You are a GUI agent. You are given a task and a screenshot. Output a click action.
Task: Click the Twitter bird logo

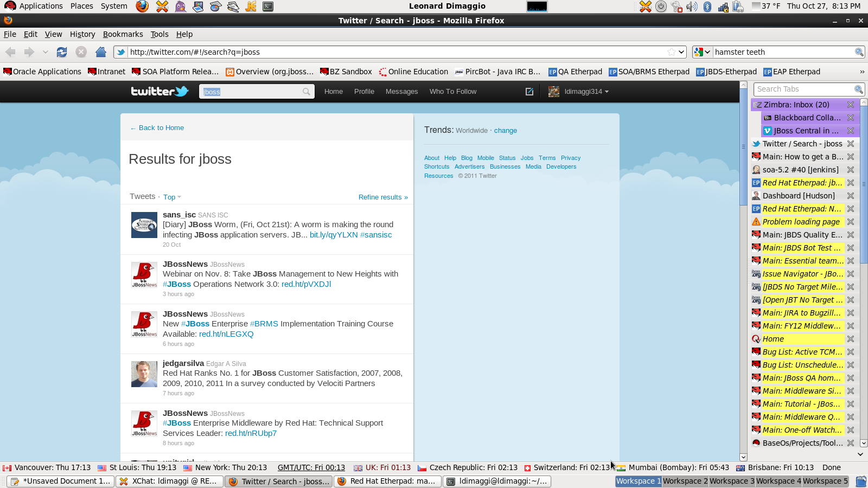click(159, 91)
